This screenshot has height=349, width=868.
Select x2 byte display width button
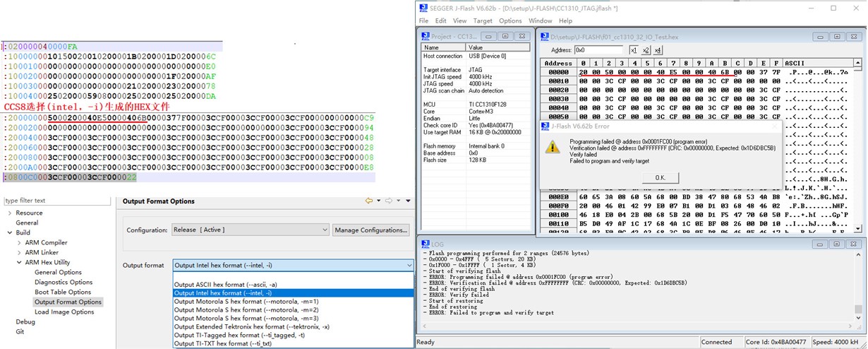[x=646, y=50]
